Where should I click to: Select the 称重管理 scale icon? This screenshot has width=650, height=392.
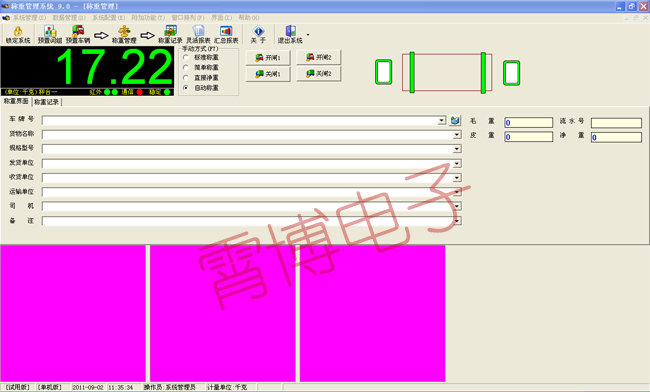point(124,31)
